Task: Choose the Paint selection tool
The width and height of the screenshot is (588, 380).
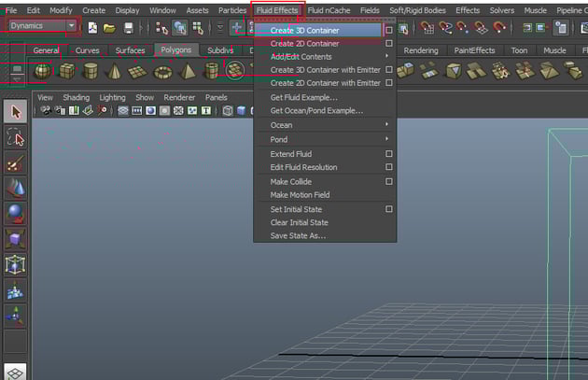Action: click(x=15, y=162)
